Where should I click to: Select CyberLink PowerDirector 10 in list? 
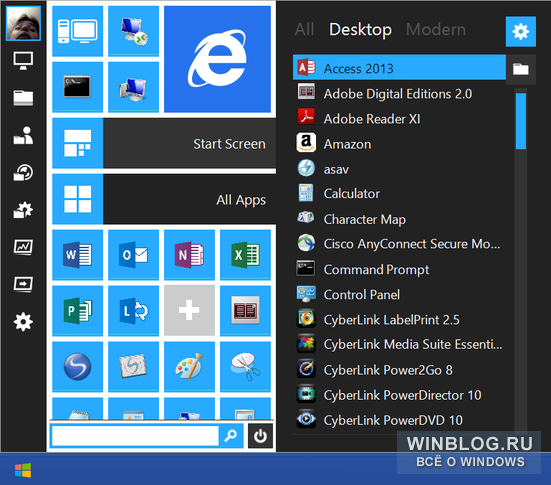tap(399, 395)
